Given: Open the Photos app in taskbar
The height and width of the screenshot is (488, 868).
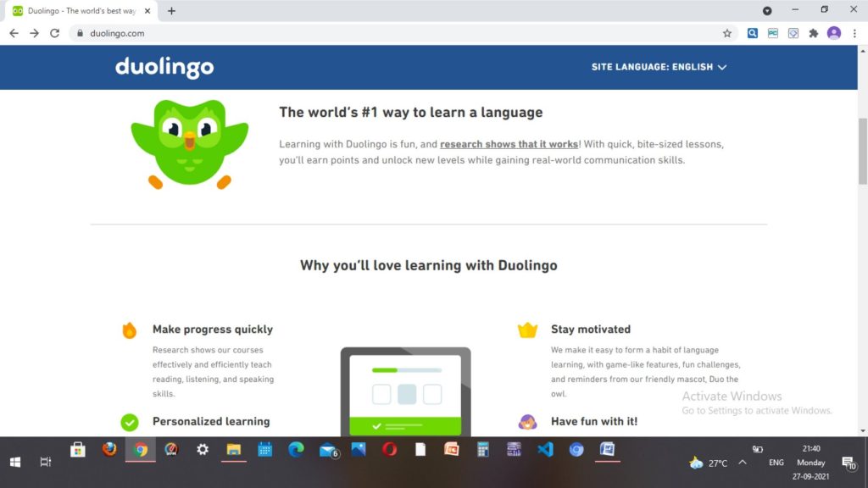Looking at the screenshot, I should tap(359, 449).
